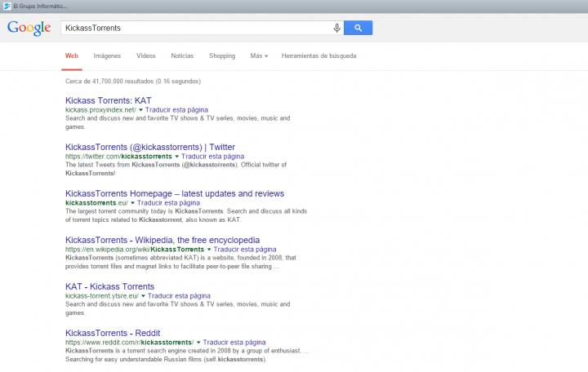Switch to the Imágenes tab
The width and height of the screenshot is (588, 372).
point(107,55)
